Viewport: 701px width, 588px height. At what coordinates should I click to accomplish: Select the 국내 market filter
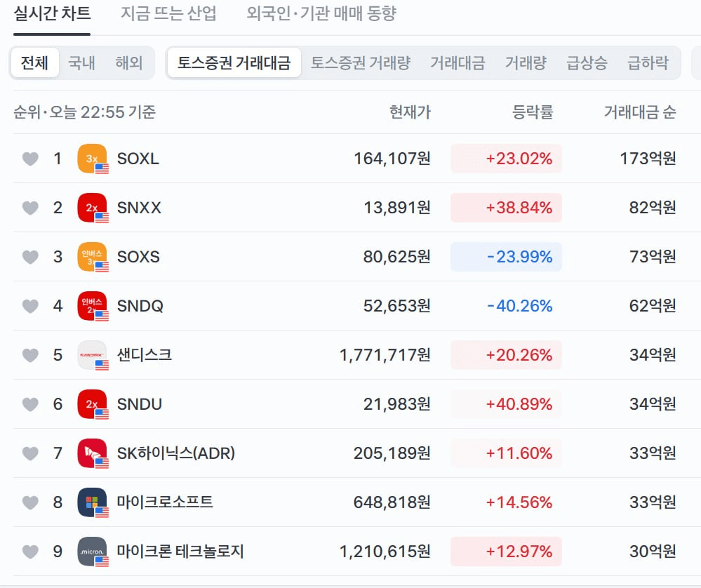click(x=81, y=62)
